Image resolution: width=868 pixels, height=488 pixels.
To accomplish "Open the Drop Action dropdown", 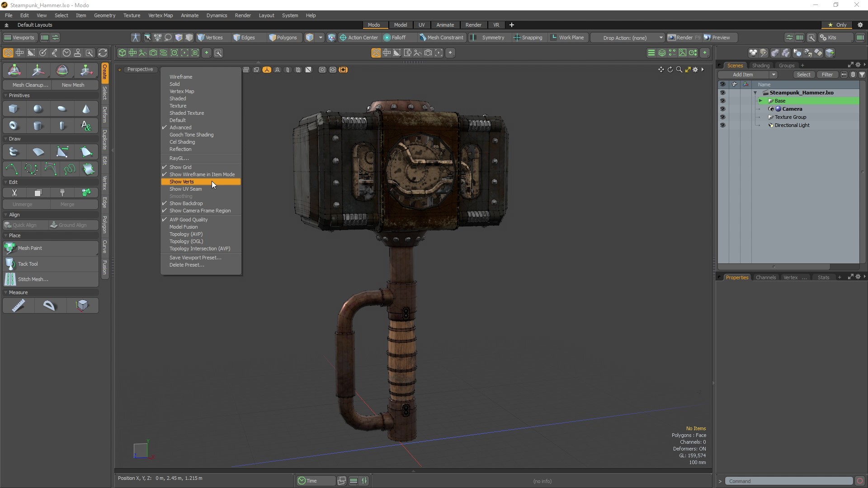I will pyautogui.click(x=660, y=38).
